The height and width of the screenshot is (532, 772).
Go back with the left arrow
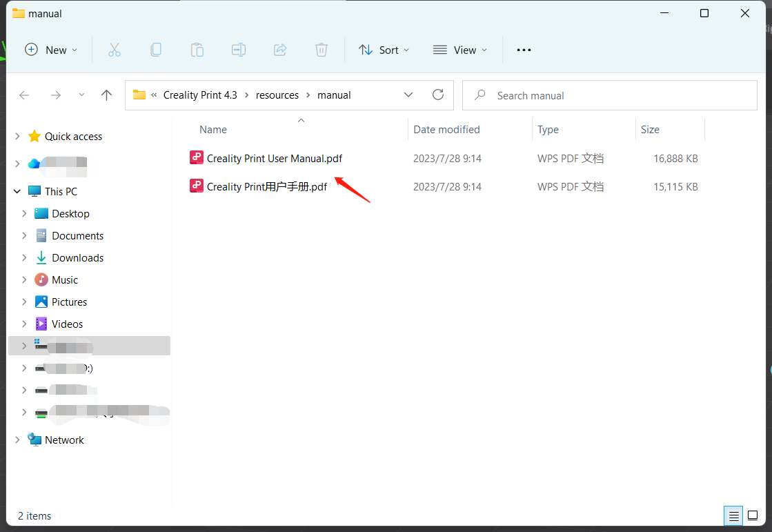click(24, 95)
